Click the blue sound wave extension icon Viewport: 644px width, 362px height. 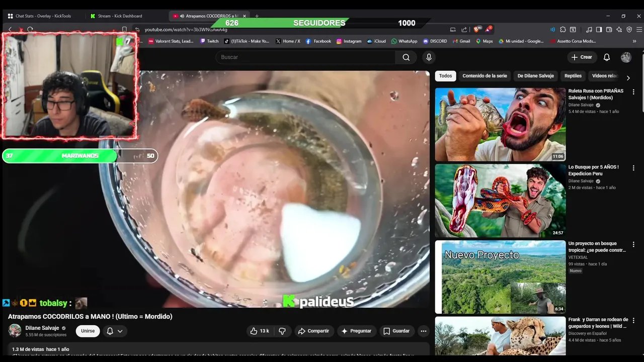pyautogui.click(x=552, y=30)
